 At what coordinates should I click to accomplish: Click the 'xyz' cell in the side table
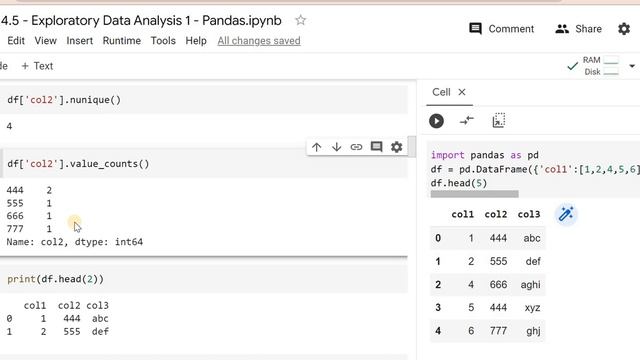tap(532, 308)
